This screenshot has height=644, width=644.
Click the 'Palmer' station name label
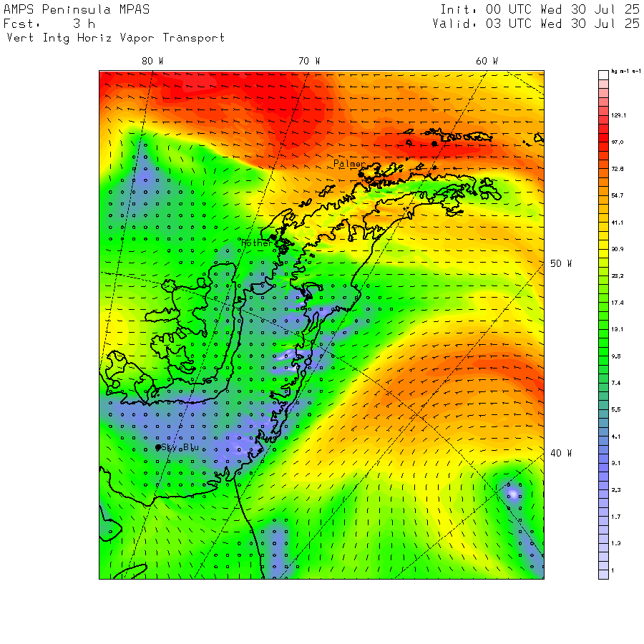349,164
